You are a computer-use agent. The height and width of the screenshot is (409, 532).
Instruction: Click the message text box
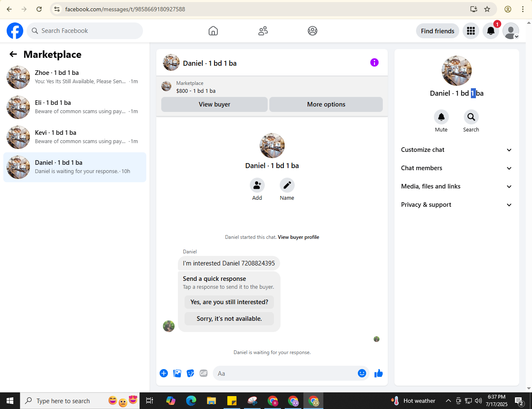[x=284, y=373]
